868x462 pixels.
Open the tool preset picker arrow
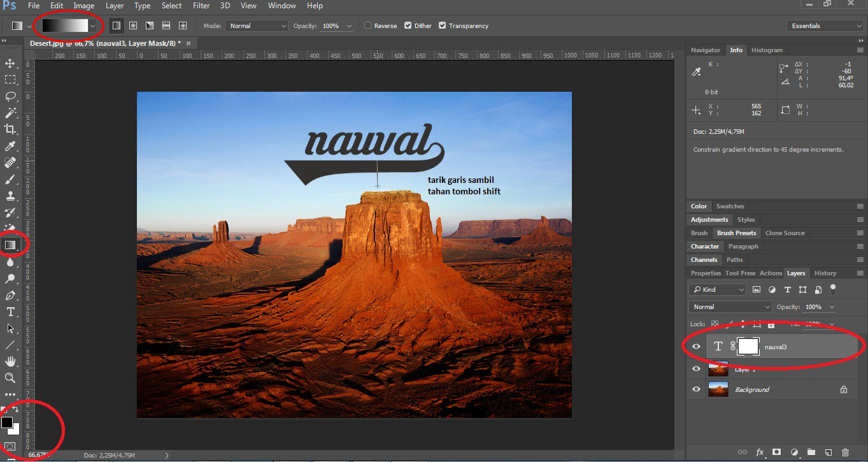click(29, 25)
